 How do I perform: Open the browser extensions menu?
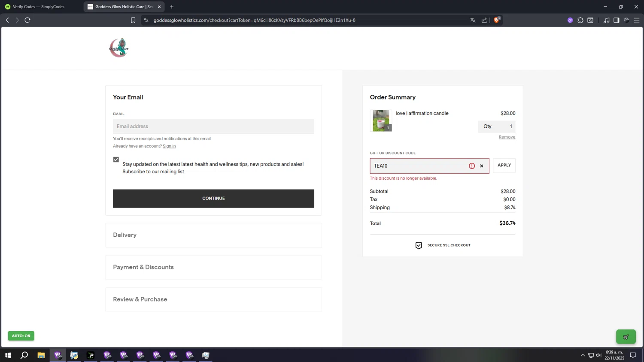point(580,20)
